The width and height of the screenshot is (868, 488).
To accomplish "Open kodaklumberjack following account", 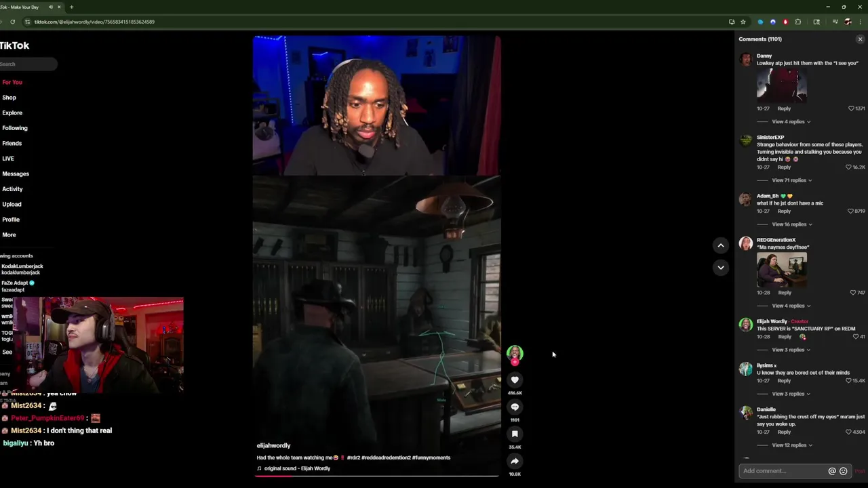I will tap(22, 269).
